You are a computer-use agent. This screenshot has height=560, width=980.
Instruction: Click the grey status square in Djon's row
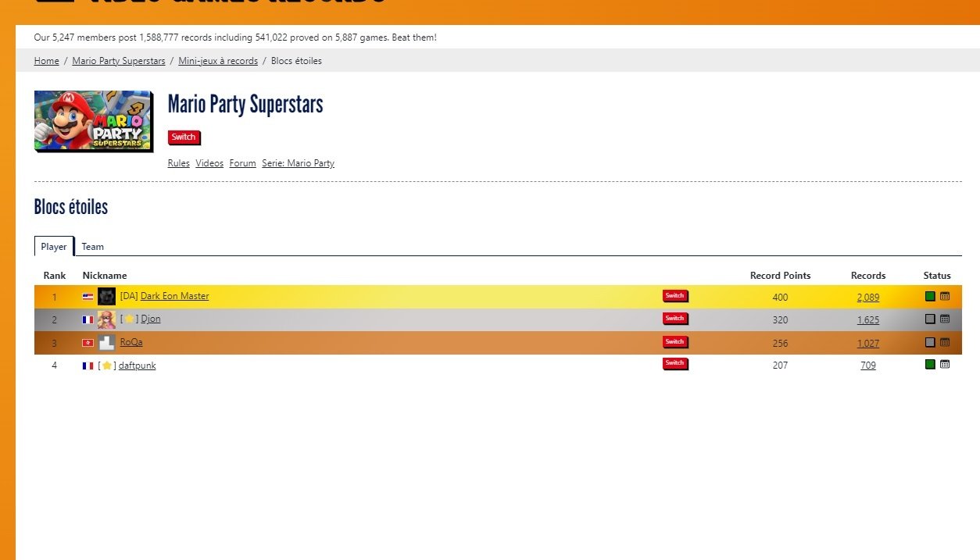tap(930, 319)
